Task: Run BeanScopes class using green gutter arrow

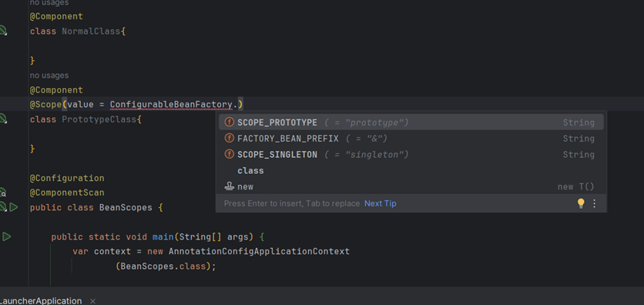Action: 14,207
